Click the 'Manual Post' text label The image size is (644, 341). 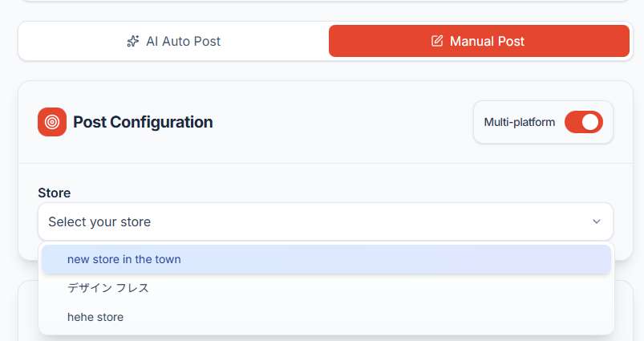pyautogui.click(x=487, y=41)
